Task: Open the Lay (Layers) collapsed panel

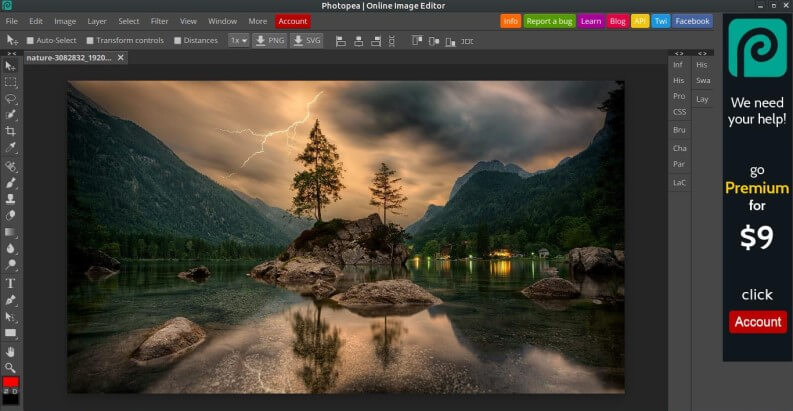Action: coord(702,99)
